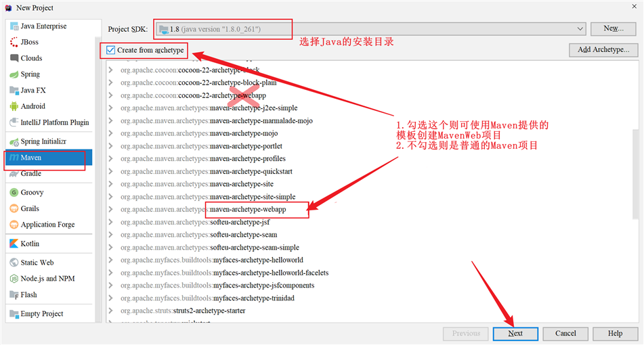The width and height of the screenshot is (644, 345).
Task: Select Java Enterprise project type
Action: pos(49,26)
